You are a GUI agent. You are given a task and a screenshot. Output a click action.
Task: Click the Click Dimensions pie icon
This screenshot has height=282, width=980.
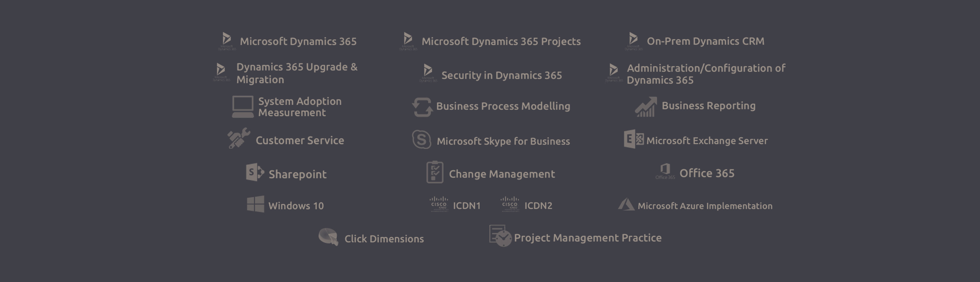tap(328, 237)
